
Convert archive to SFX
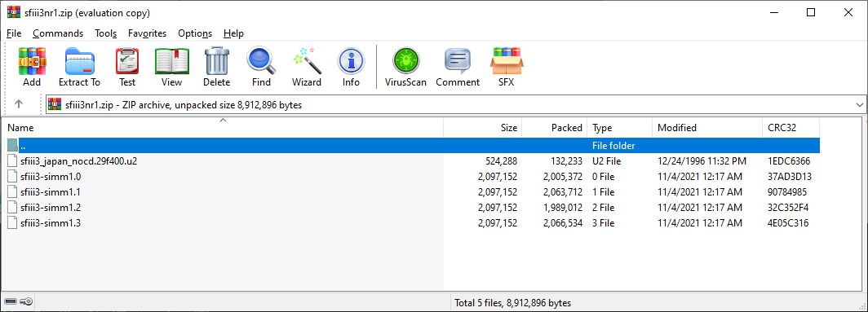tap(507, 67)
